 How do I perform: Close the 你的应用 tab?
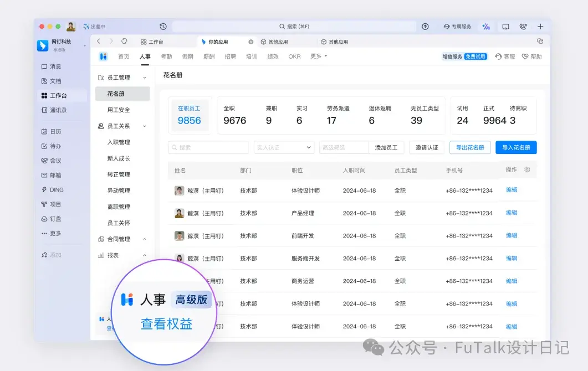point(251,42)
